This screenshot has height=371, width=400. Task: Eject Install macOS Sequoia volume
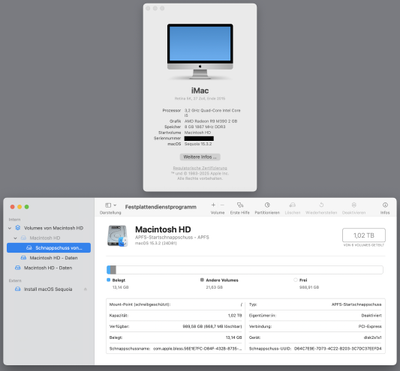coord(85,289)
